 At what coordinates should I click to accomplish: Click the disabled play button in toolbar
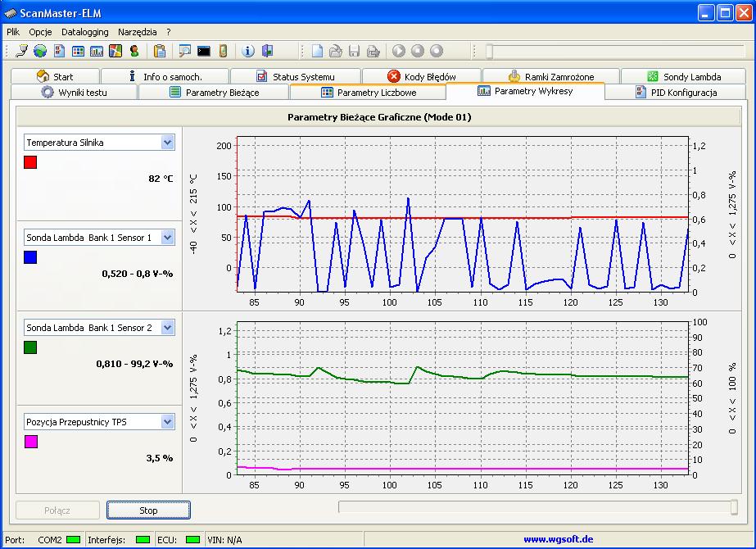pyautogui.click(x=399, y=51)
